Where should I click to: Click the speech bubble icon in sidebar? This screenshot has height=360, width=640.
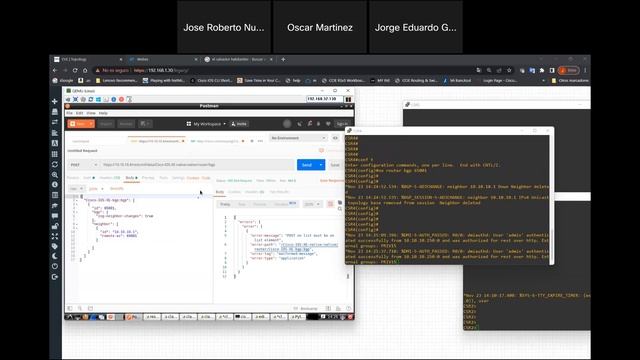coord(55,216)
